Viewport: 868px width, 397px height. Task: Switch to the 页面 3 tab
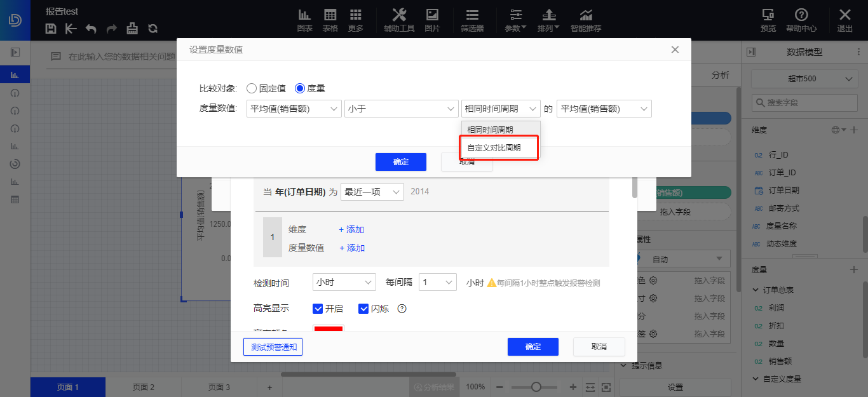(219, 387)
